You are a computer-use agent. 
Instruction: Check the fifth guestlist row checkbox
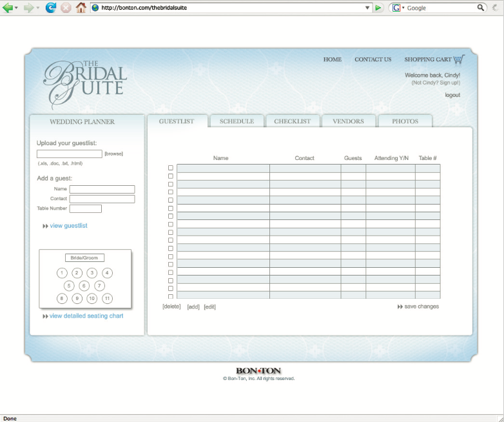tap(171, 200)
